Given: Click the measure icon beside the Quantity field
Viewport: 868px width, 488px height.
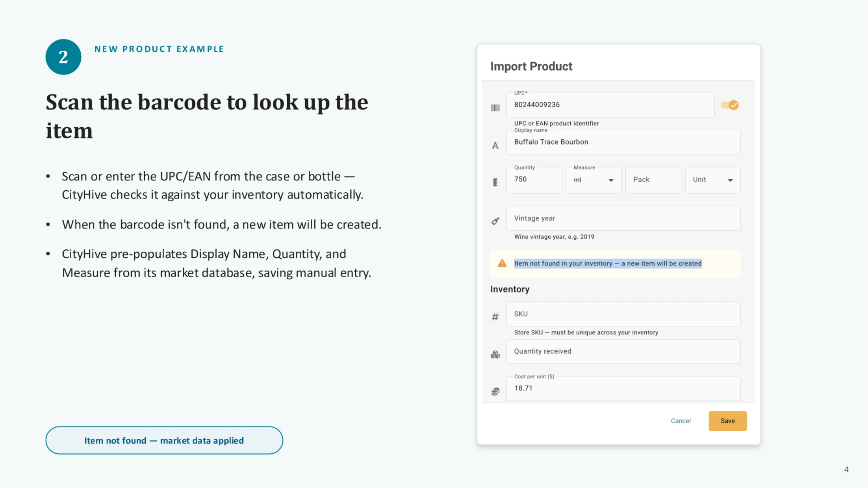Looking at the screenshot, I should click(495, 182).
